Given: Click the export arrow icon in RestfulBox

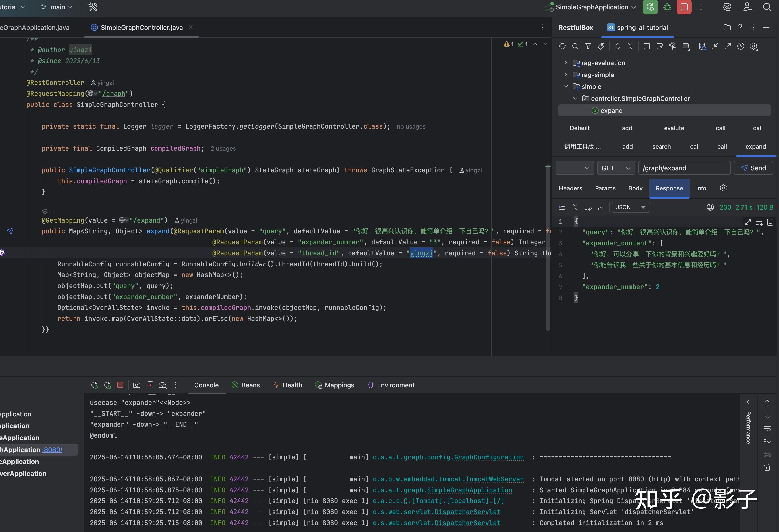Looking at the screenshot, I should click(x=727, y=46).
